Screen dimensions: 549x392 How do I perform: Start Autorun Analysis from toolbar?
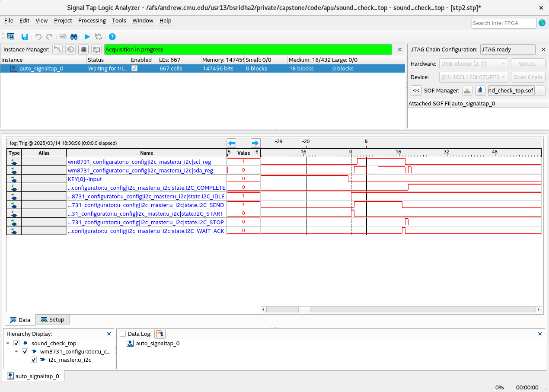99,37
